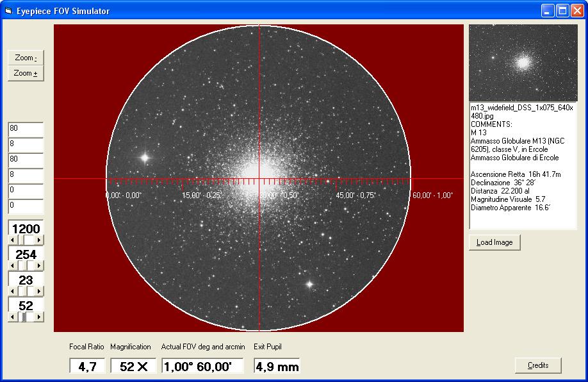Click the sixth input field, the last showing 0
The width and height of the screenshot is (588, 382).
(26, 206)
